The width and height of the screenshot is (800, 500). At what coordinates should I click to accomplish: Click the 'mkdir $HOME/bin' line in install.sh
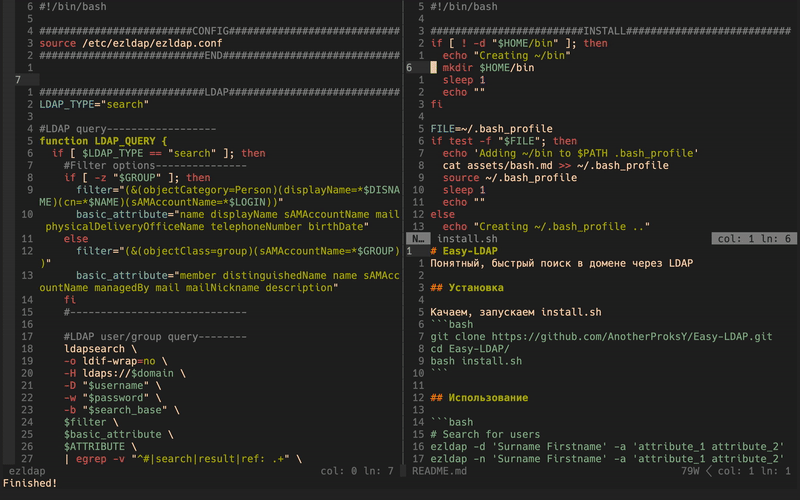tap(488, 68)
